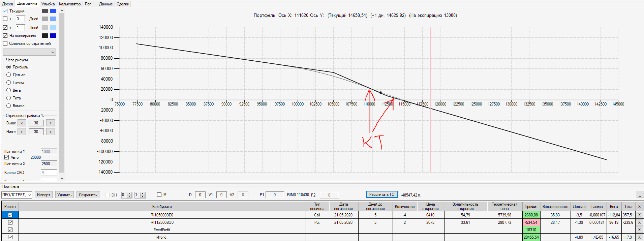The height and width of the screenshot is (241, 644).
Task: Enable the +3 Дней curve checkbox
Action: pyautogui.click(x=5, y=19)
